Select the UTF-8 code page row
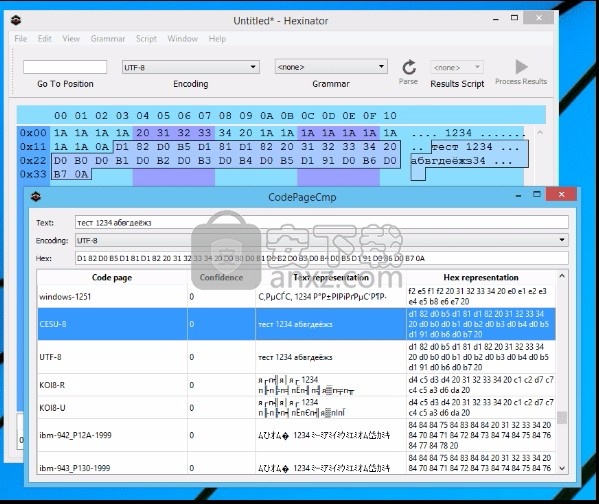The image size is (599, 504). (296, 357)
